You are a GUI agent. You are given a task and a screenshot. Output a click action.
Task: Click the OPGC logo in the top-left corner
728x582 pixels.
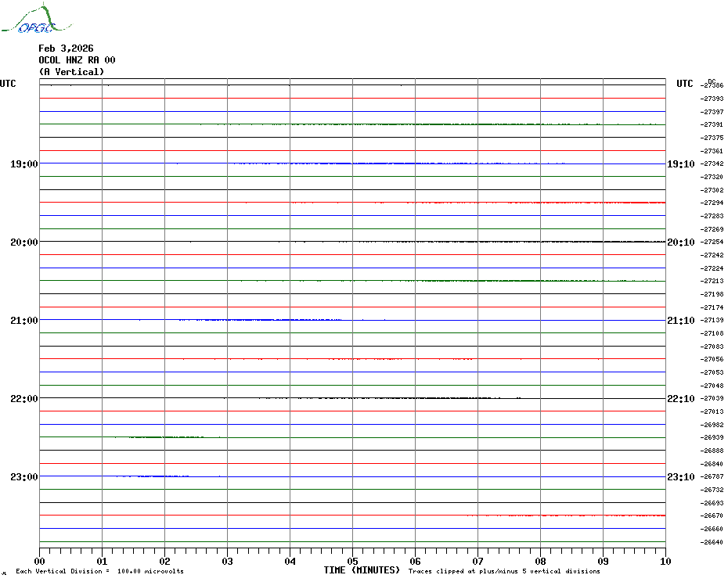[x=28, y=20]
